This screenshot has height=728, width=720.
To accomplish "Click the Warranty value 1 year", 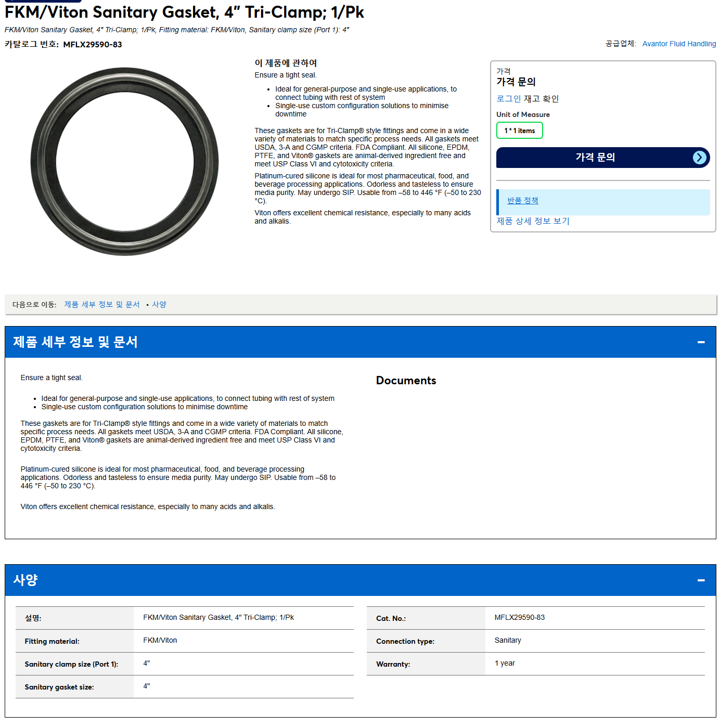I will (x=504, y=663).
